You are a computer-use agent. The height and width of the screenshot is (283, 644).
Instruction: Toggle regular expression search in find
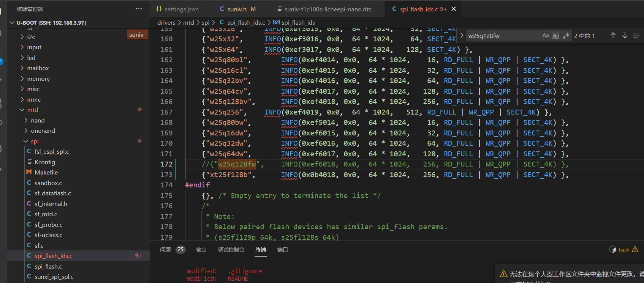[566, 36]
